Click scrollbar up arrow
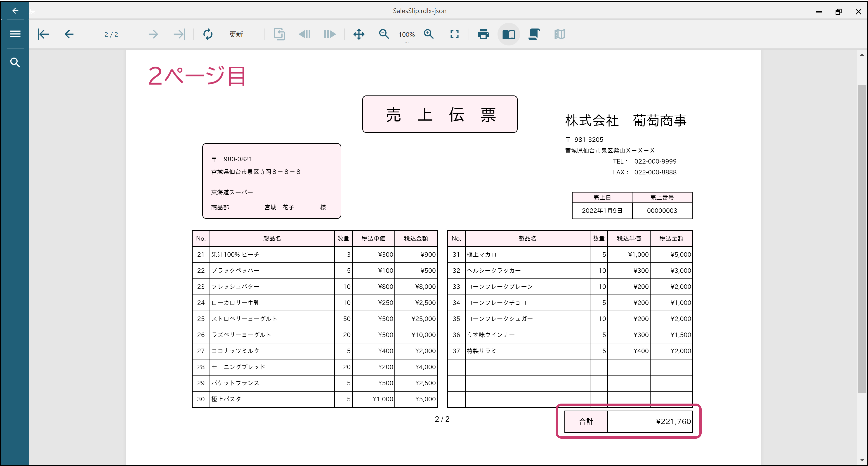The image size is (868, 466). (x=862, y=55)
